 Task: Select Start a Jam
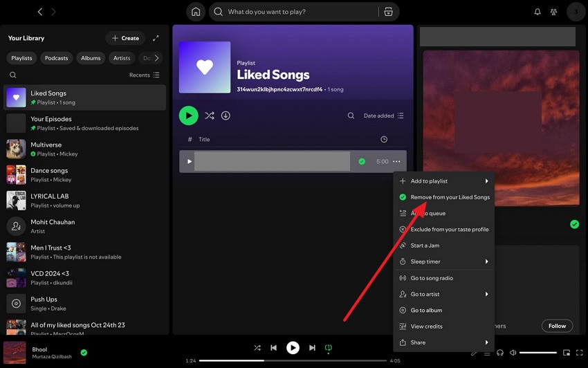444,246
